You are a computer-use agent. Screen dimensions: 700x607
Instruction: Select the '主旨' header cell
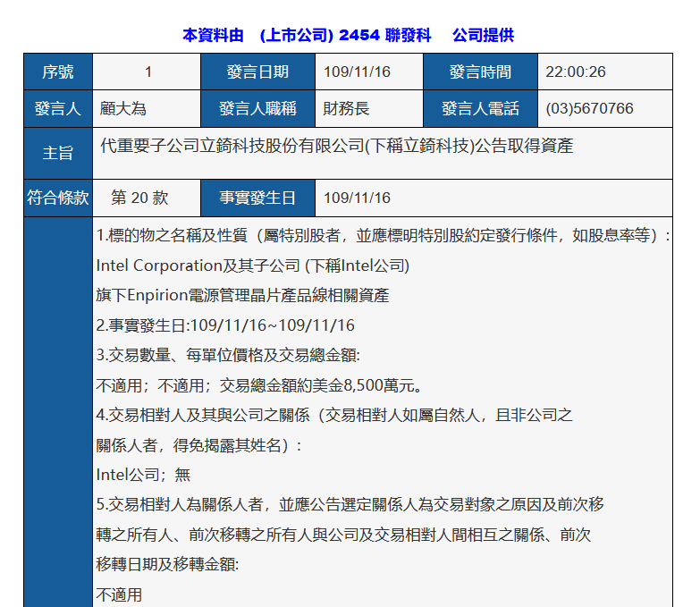coord(58,153)
